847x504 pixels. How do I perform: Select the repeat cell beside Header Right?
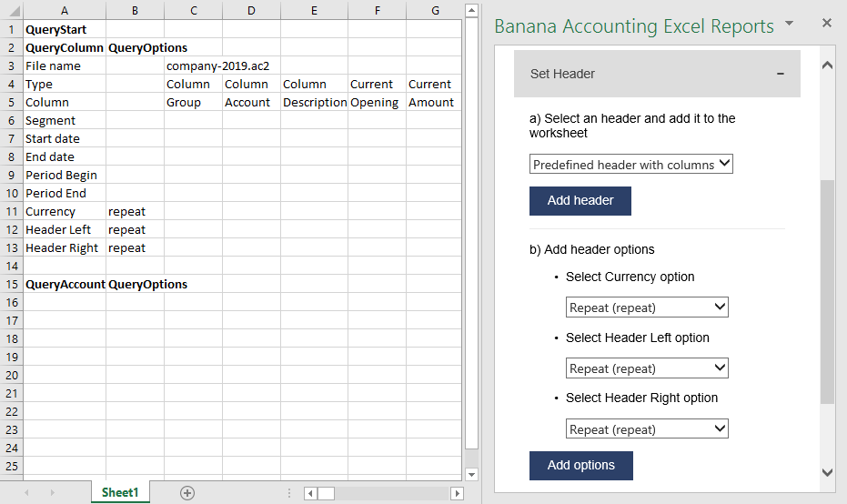135,248
